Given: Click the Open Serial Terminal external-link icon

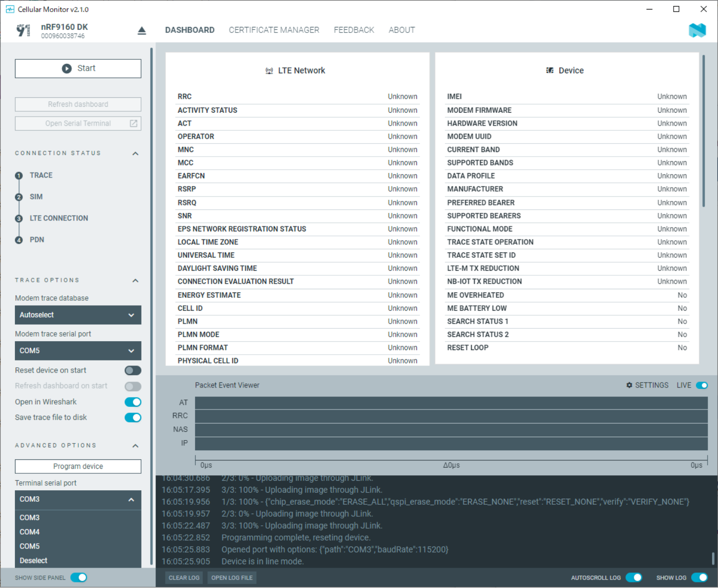Looking at the screenshot, I should click(x=134, y=123).
